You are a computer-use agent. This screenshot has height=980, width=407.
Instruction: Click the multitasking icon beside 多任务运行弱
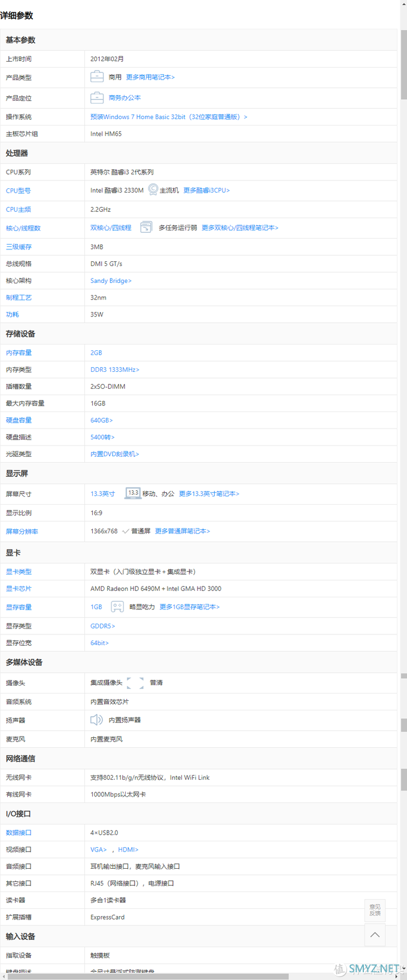146,227
